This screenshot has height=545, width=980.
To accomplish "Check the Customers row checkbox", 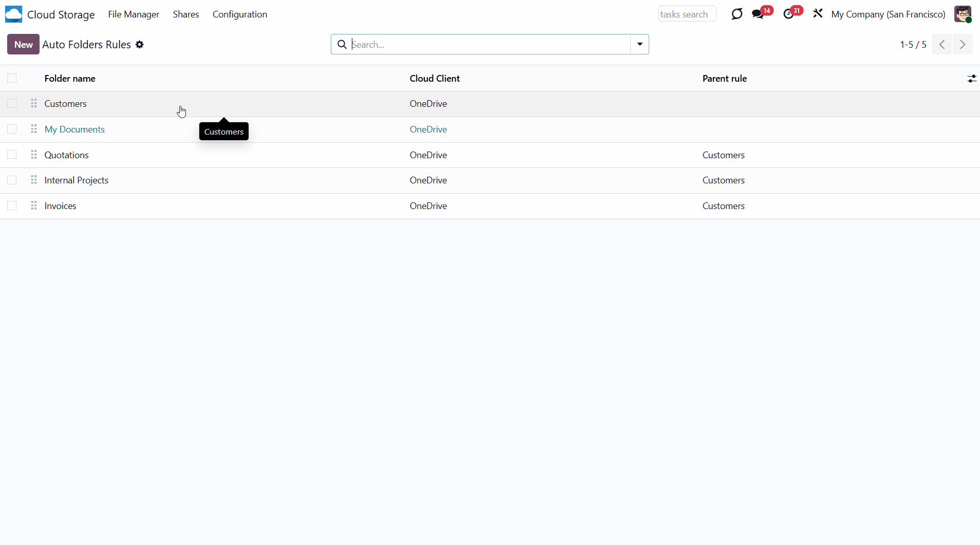I will click(x=12, y=103).
